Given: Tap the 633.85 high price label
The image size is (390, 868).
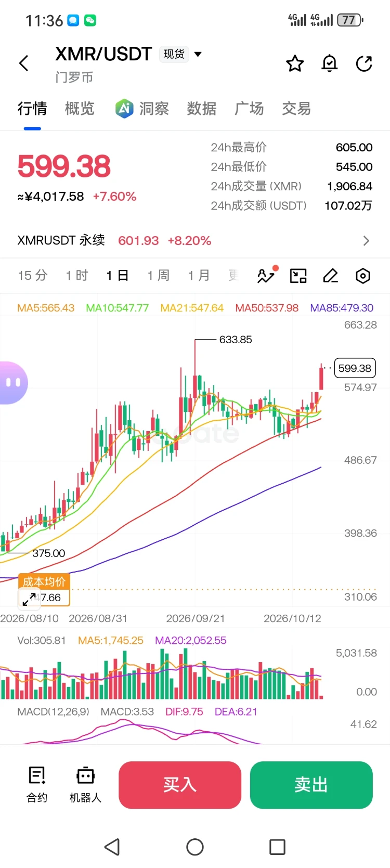Looking at the screenshot, I should pyautogui.click(x=236, y=340).
